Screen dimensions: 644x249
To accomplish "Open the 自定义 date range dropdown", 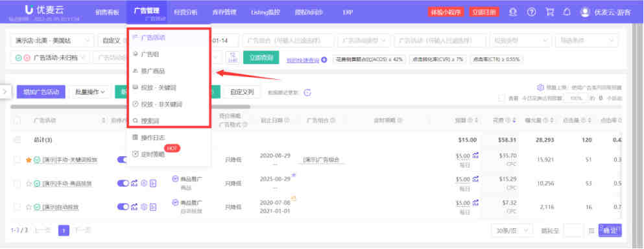I will [x=112, y=41].
